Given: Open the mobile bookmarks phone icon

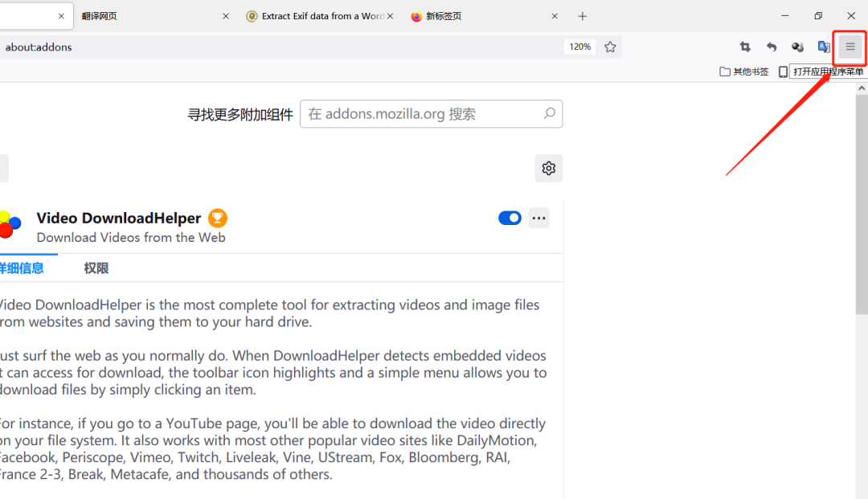Looking at the screenshot, I should point(783,72).
